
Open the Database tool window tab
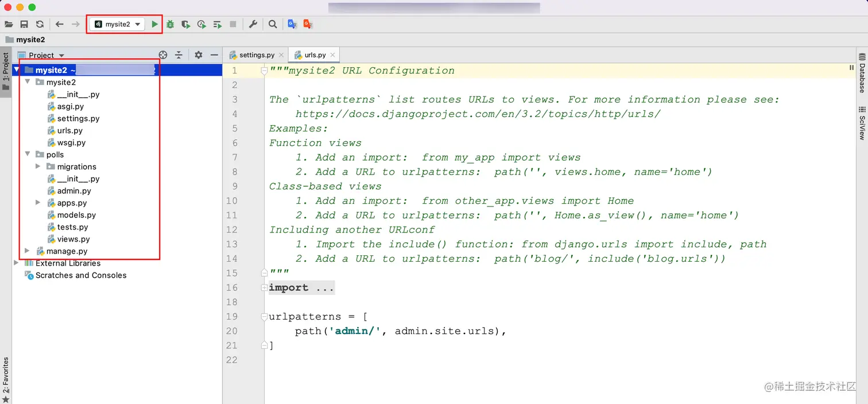pyautogui.click(x=862, y=73)
